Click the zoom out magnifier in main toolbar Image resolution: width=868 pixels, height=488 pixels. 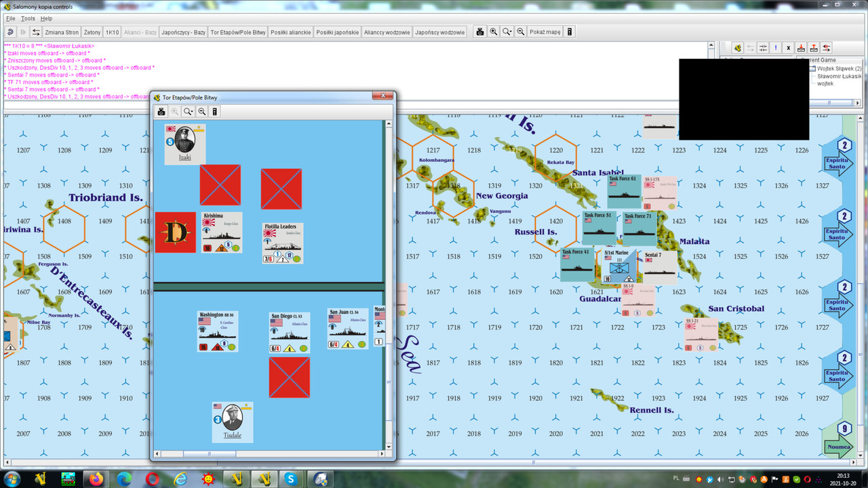(521, 32)
